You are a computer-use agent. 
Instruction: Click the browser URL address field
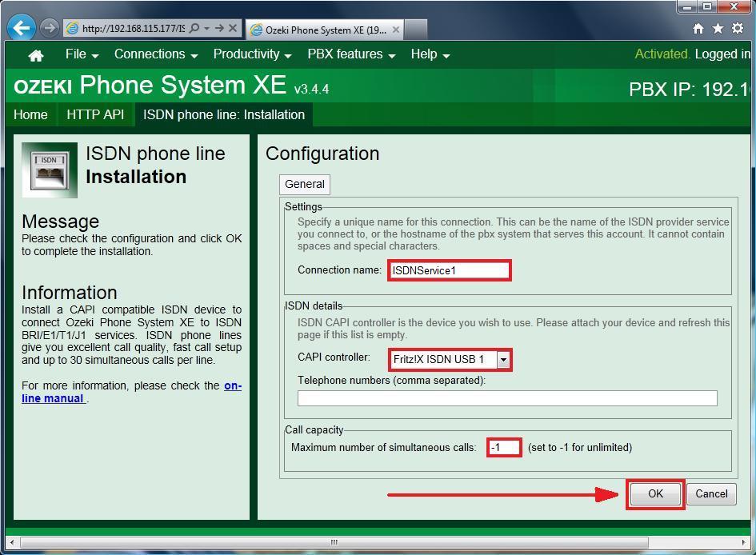pyautogui.click(x=133, y=29)
